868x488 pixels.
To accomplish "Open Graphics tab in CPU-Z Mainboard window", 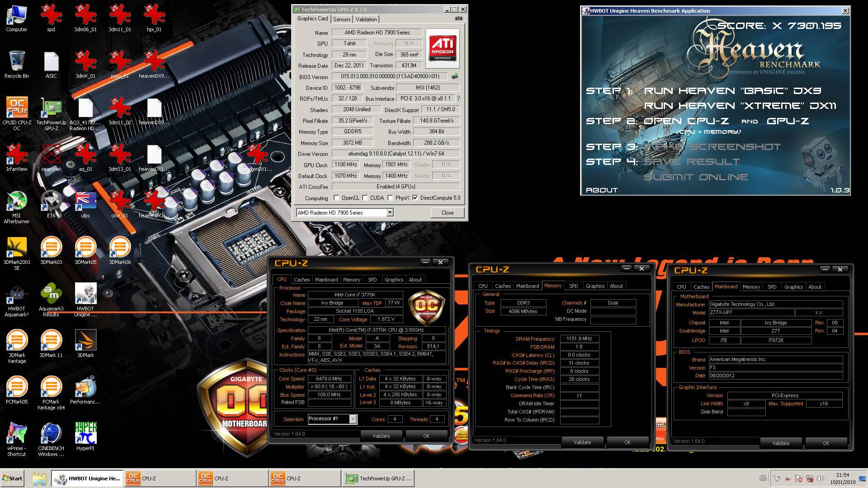I will coord(793,287).
